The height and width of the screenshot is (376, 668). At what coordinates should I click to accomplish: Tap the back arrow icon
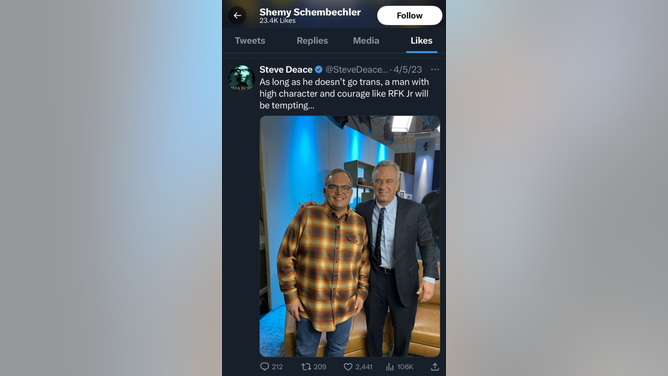click(237, 15)
